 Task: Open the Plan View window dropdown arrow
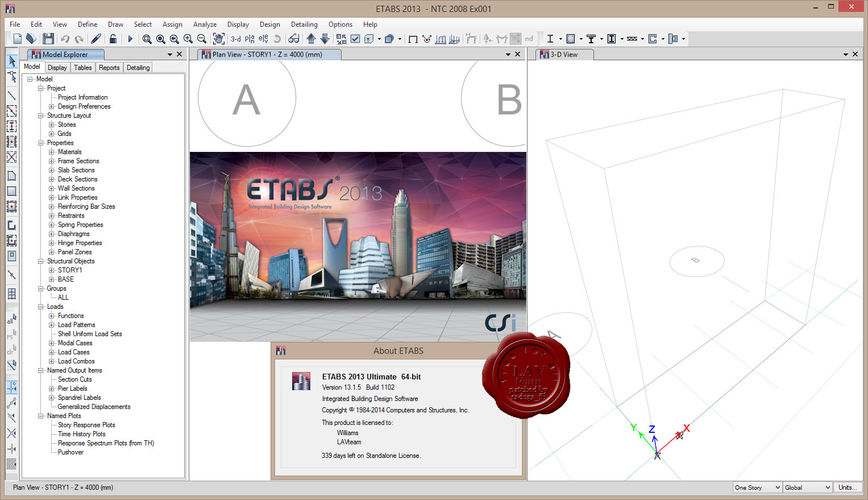pyautogui.click(x=508, y=55)
